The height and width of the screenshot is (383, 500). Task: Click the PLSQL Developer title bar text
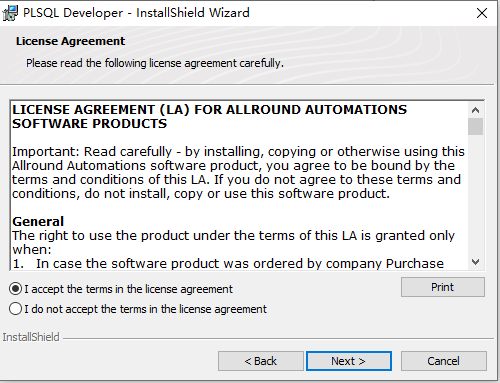[x=136, y=13]
